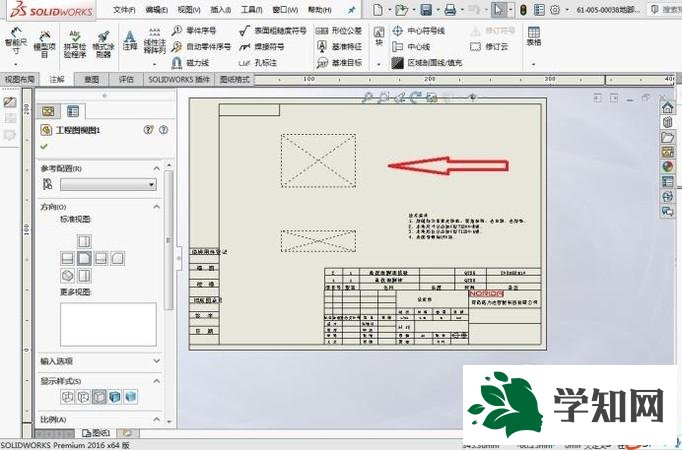Expand dropdown arrow under Blocks (块)
Viewport: 682px width, 450px height.
pyautogui.click(x=379, y=64)
